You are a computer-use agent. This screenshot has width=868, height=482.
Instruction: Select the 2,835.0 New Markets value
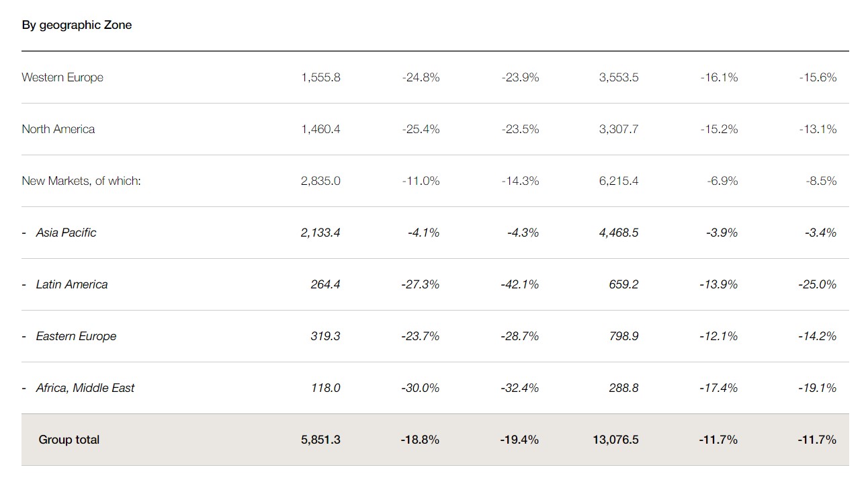coord(320,181)
